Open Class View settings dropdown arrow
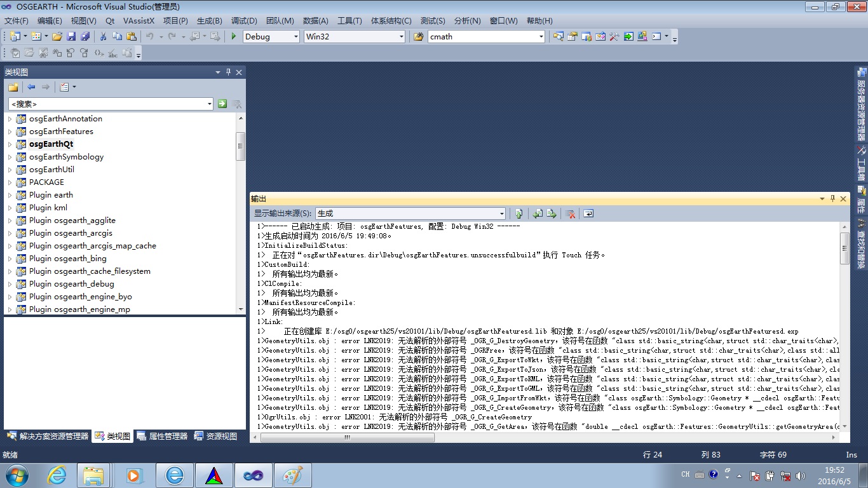Viewport: 868px width, 488px height. [74, 87]
